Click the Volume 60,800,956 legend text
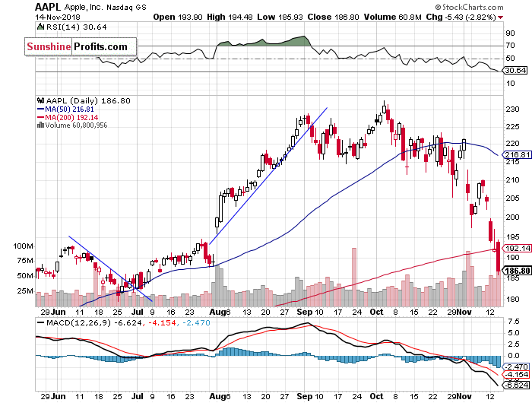 [76, 125]
